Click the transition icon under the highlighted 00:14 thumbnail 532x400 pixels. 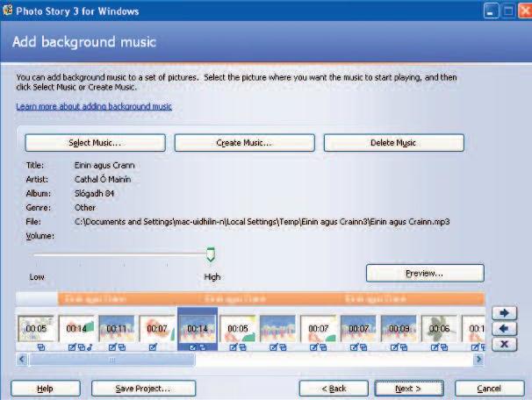point(202,347)
